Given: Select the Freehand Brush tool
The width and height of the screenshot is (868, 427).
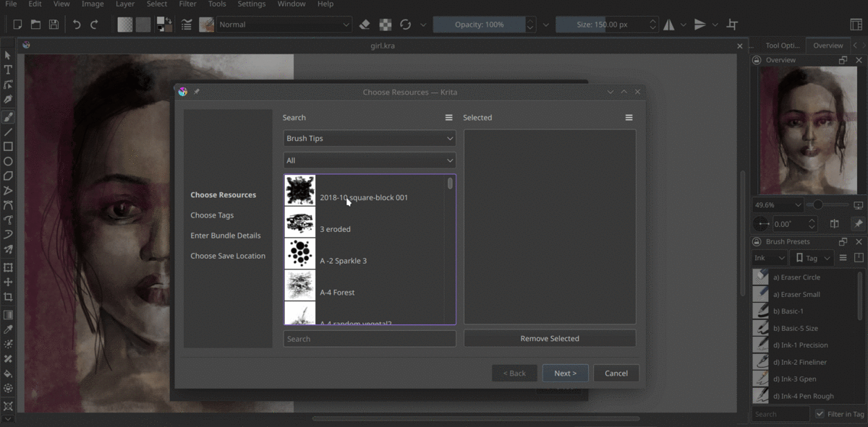Looking at the screenshot, I should point(8,116).
